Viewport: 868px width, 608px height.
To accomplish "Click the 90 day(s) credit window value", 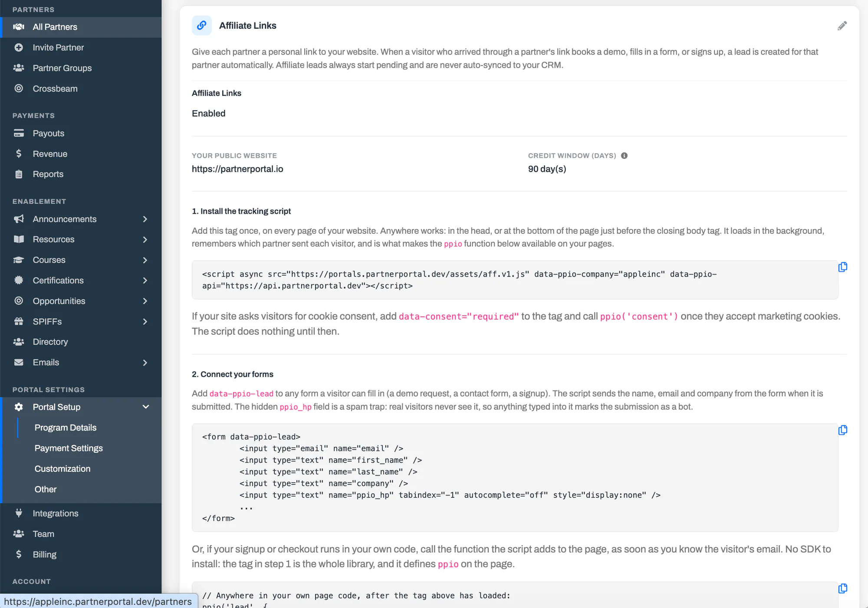I will (547, 169).
